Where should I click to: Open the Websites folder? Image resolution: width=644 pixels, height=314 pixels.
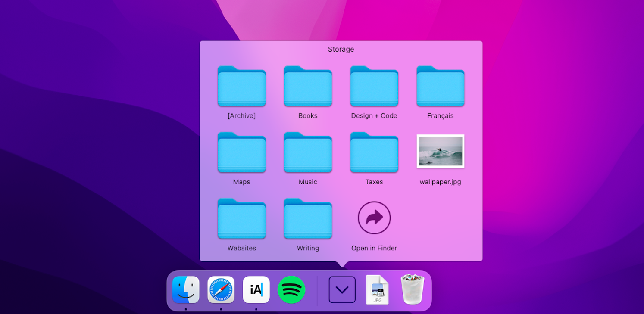[242, 219]
